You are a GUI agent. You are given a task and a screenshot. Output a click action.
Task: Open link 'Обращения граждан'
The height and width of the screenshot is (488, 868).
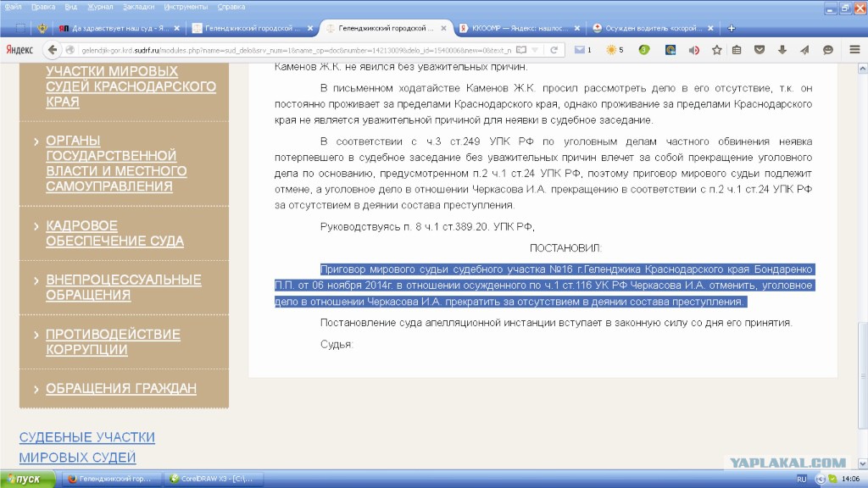[x=120, y=388]
